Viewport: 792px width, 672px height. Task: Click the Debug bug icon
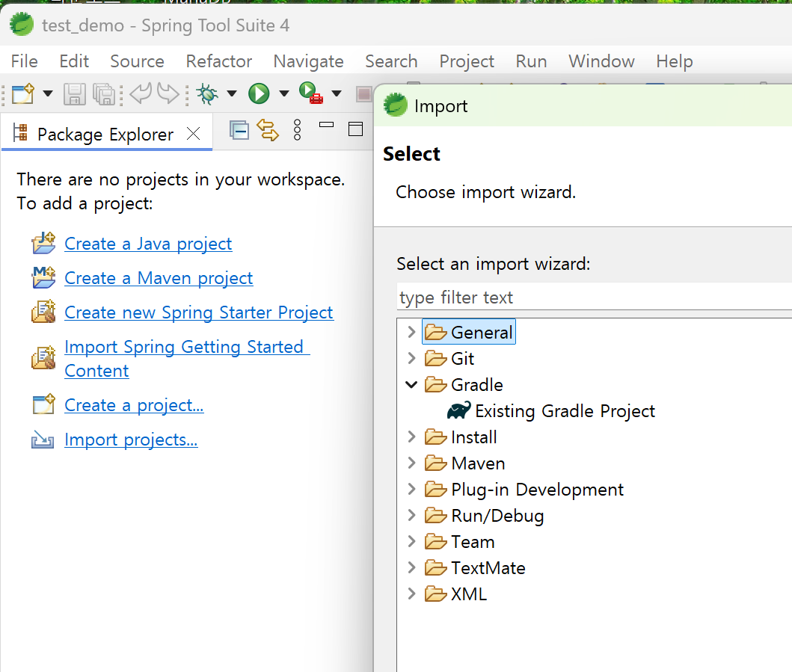coord(206,93)
